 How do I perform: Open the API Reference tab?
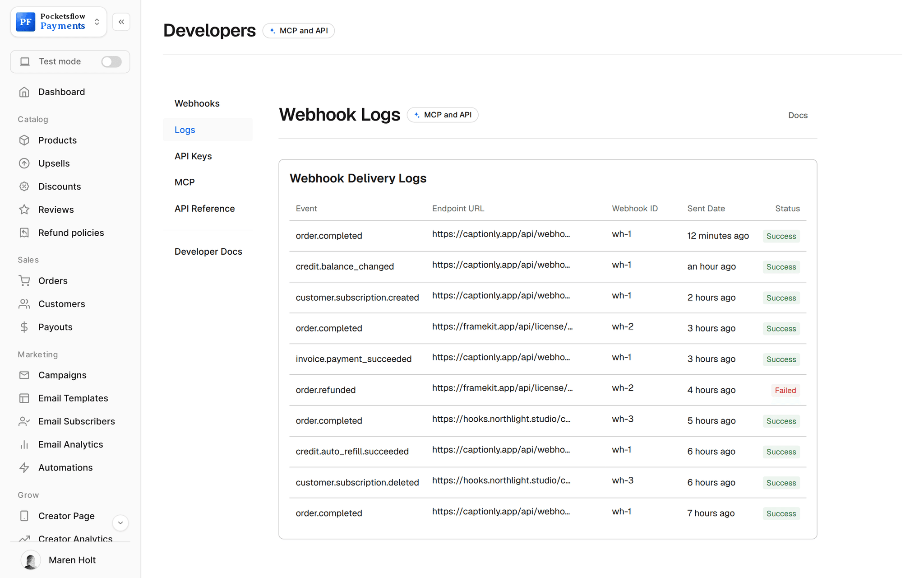pos(208,209)
